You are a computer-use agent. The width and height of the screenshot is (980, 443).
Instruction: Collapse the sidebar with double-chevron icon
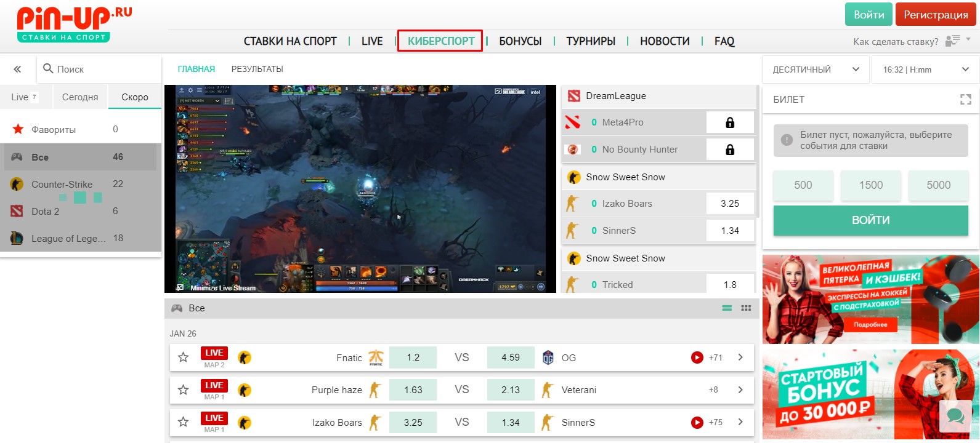pyautogui.click(x=18, y=70)
